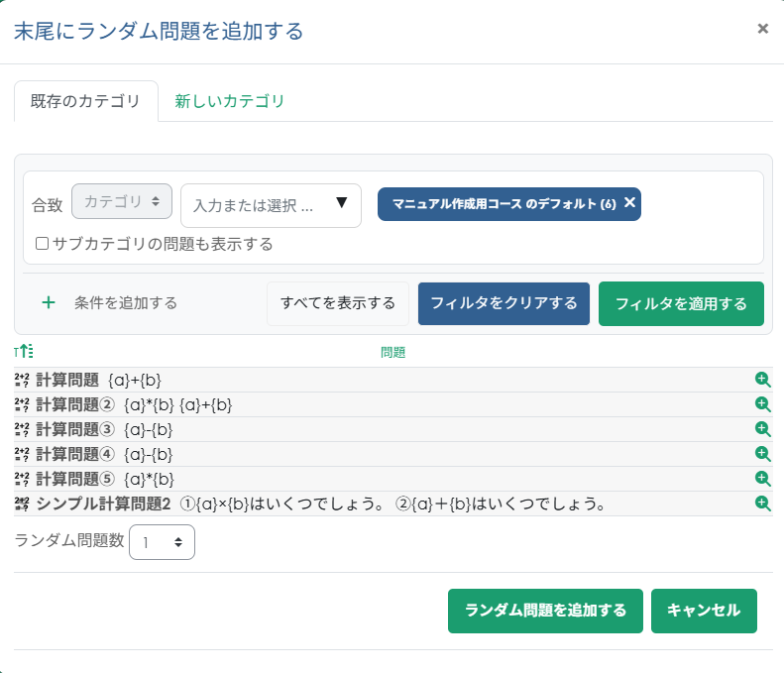This screenshot has width=784, height=673.
Task: Click the sort-by-type icon in table header
Action: tap(24, 352)
